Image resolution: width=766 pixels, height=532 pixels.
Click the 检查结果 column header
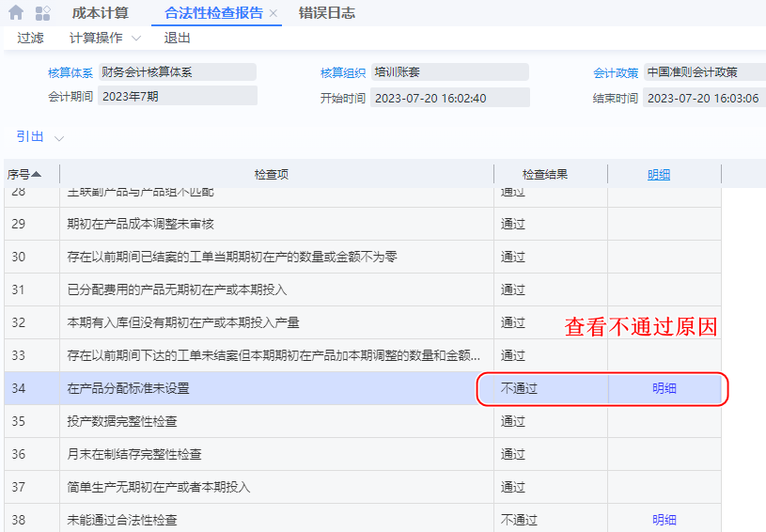click(545, 174)
